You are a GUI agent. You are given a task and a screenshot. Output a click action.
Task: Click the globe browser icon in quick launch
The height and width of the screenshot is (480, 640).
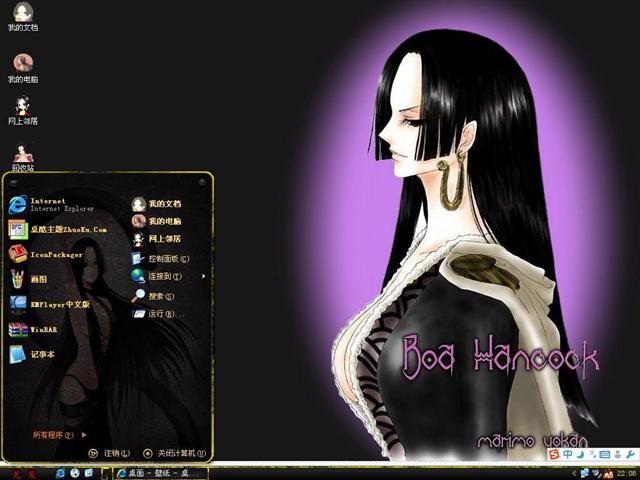[x=75, y=473]
